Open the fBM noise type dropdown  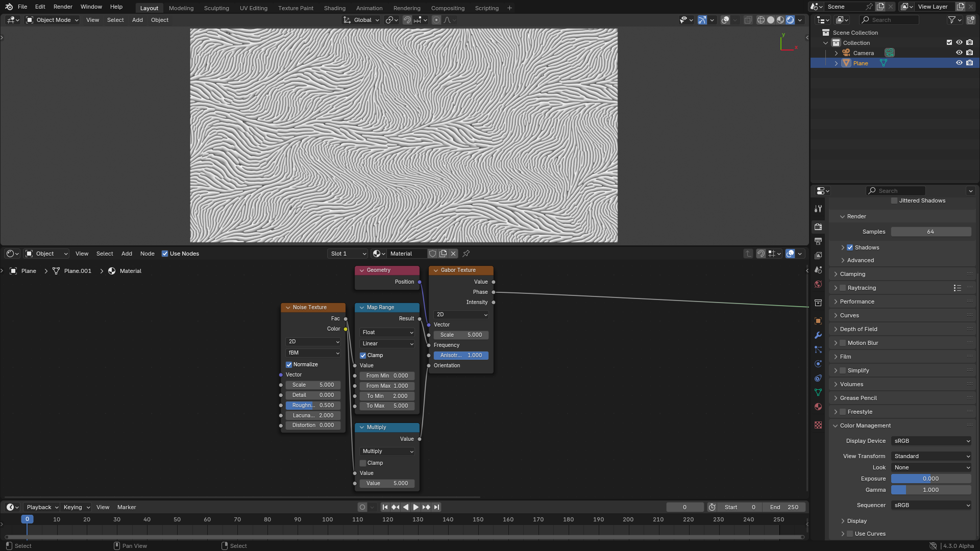coord(312,353)
